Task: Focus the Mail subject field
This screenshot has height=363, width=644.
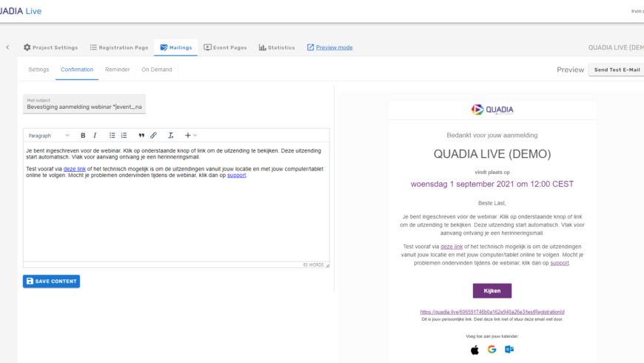Action: [x=84, y=104]
